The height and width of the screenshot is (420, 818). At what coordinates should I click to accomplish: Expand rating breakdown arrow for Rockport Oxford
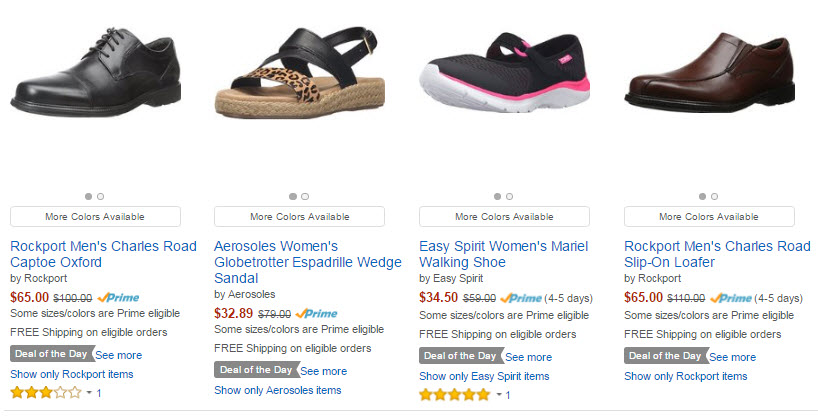pyautogui.click(x=89, y=393)
